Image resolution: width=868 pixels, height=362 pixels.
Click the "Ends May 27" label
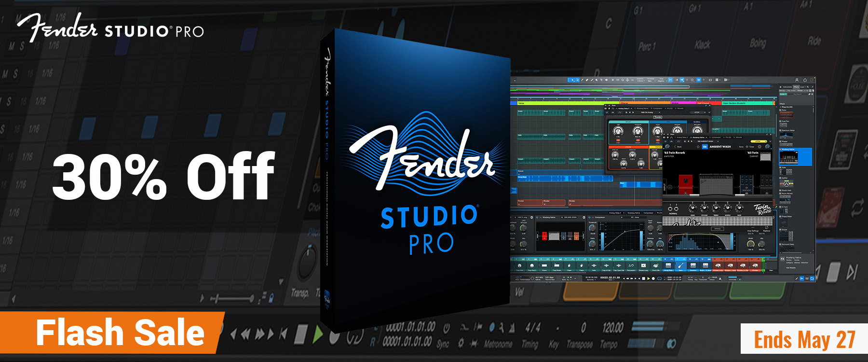point(804,339)
